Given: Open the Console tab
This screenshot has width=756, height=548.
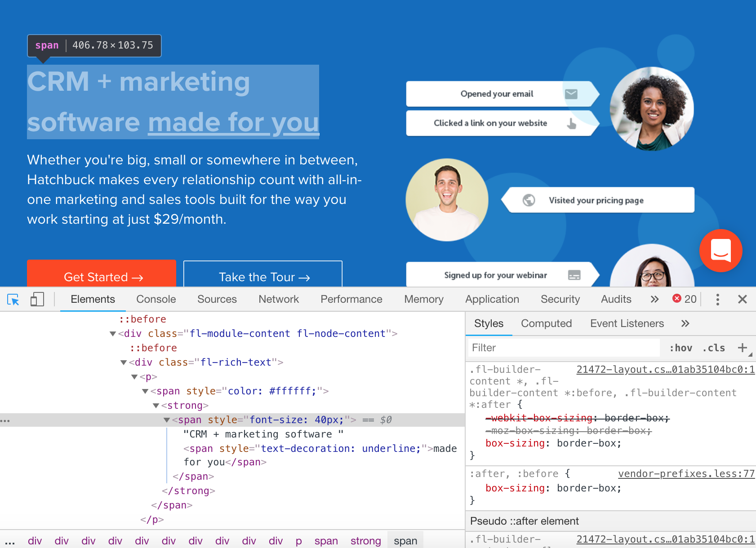Looking at the screenshot, I should tap(156, 299).
